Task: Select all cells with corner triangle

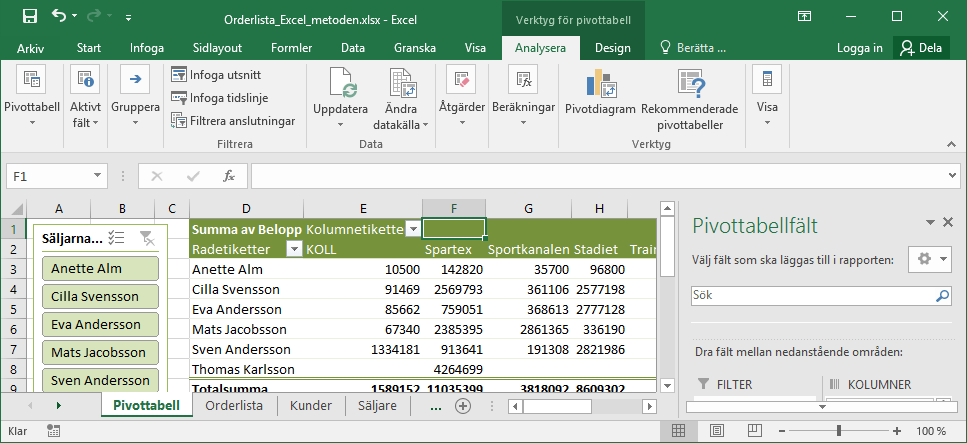Action: 16,209
